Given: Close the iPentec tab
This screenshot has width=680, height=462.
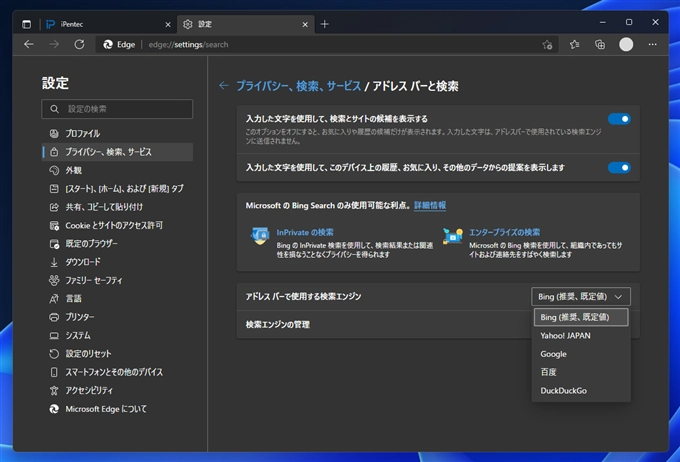Looking at the screenshot, I should 168,25.
